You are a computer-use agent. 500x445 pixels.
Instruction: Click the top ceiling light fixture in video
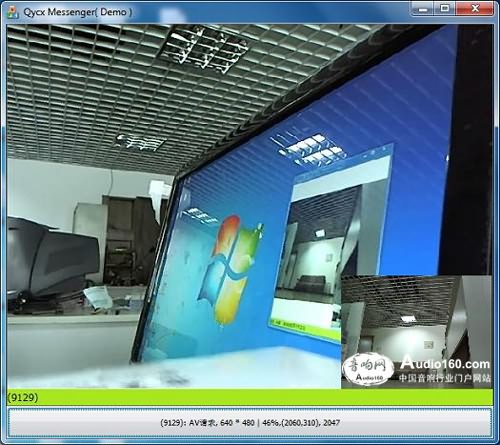tap(204, 49)
